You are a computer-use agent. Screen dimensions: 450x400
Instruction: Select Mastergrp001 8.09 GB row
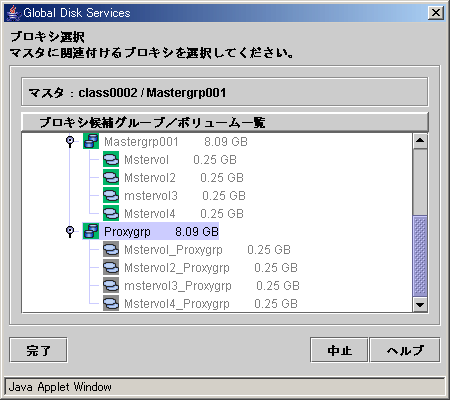tap(166, 142)
